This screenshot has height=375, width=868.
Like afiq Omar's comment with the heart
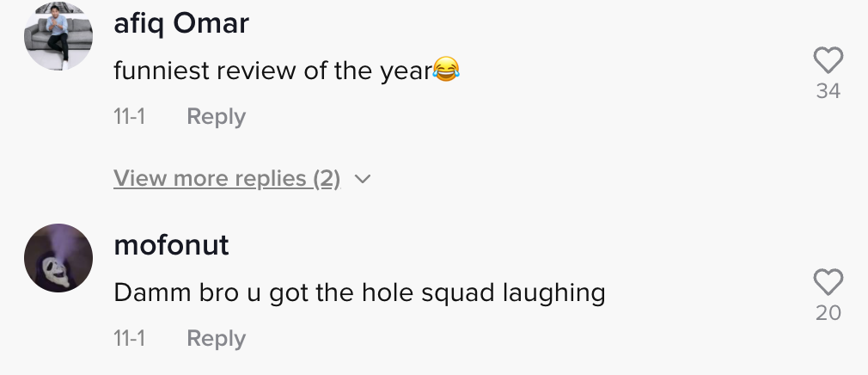click(x=828, y=60)
